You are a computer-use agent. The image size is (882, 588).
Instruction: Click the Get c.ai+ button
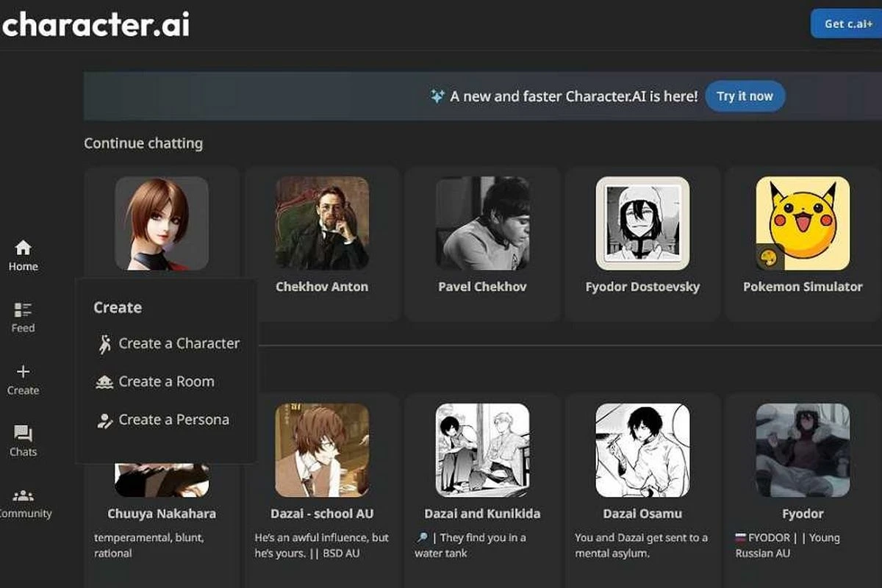(847, 24)
